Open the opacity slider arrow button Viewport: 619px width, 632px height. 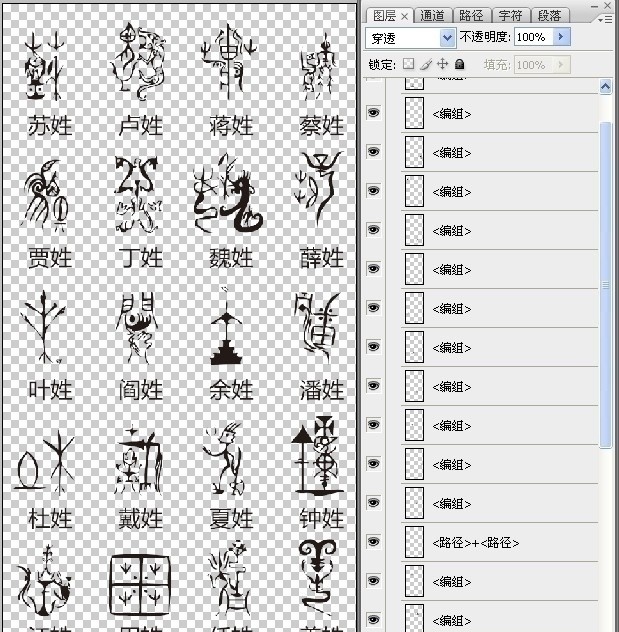pyautogui.click(x=561, y=37)
